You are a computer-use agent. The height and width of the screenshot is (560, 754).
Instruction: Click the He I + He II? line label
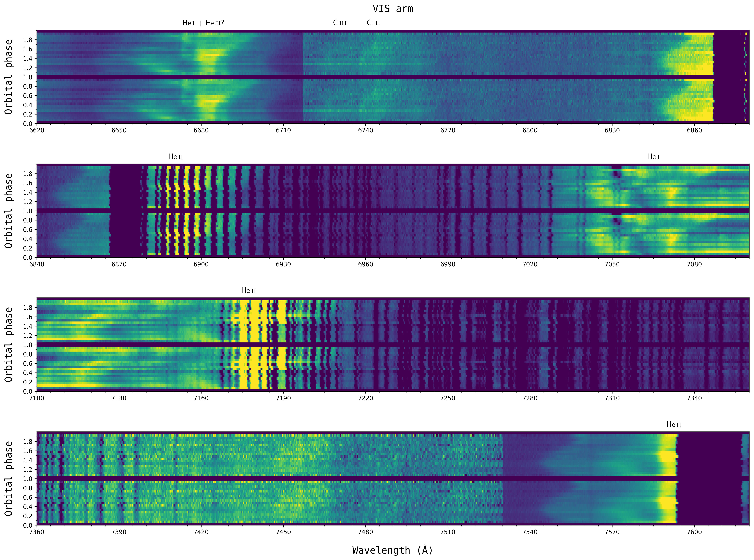pyautogui.click(x=203, y=23)
